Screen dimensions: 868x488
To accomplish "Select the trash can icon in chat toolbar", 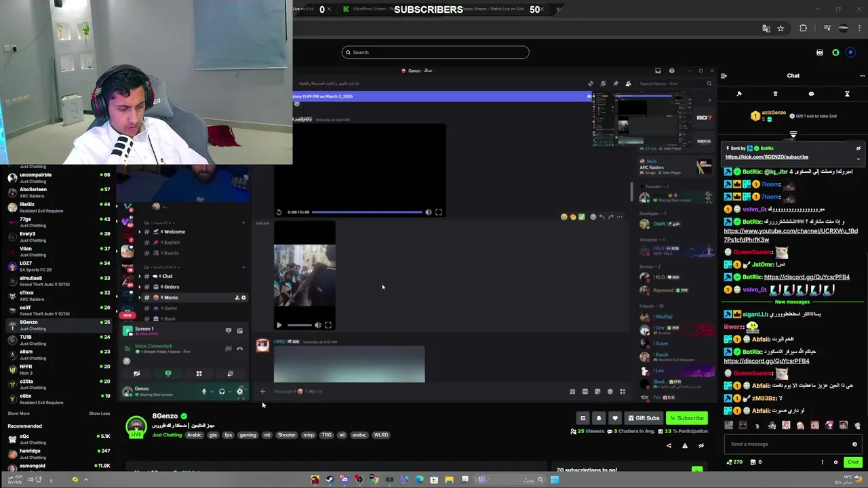I will pyautogui.click(x=775, y=94).
